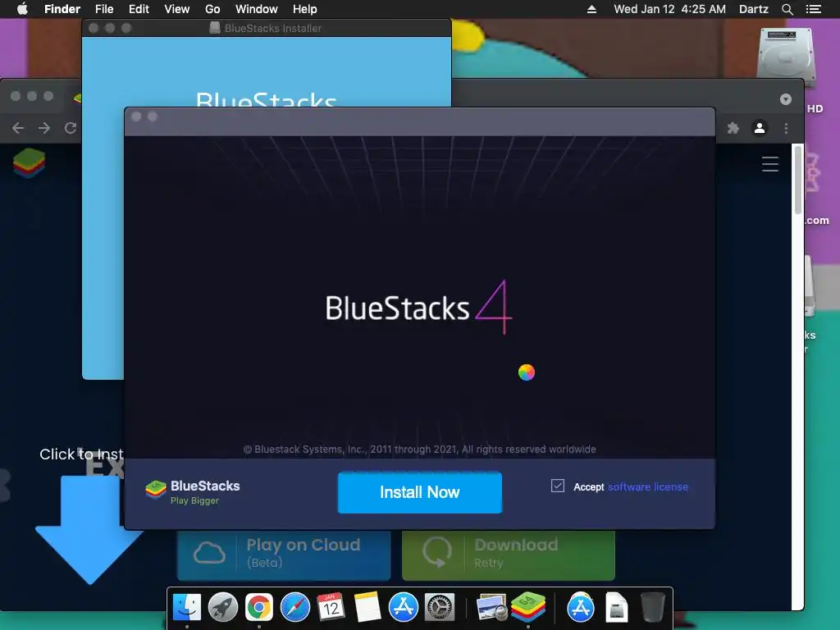The height and width of the screenshot is (630, 840).
Task: Open the View menu
Action: click(177, 9)
